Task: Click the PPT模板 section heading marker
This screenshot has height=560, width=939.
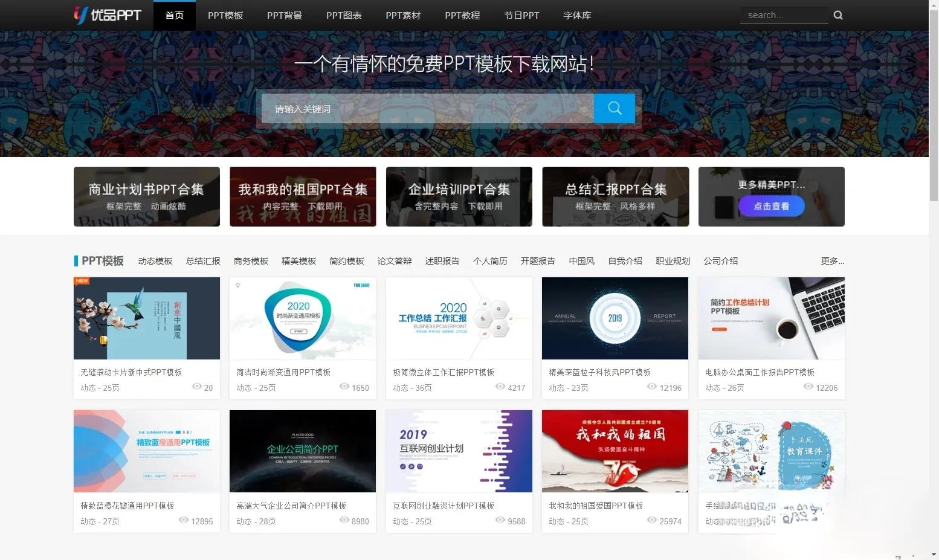Action: 77,261
